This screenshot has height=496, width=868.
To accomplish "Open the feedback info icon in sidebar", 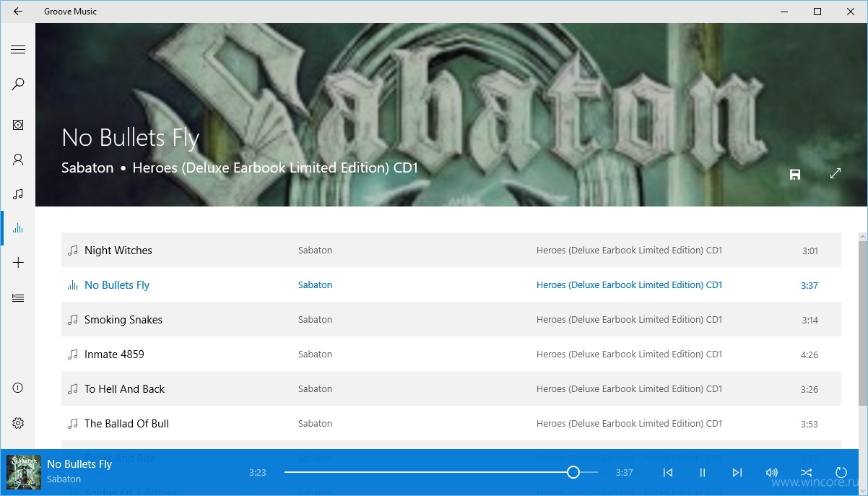I will tap(18, 388).
